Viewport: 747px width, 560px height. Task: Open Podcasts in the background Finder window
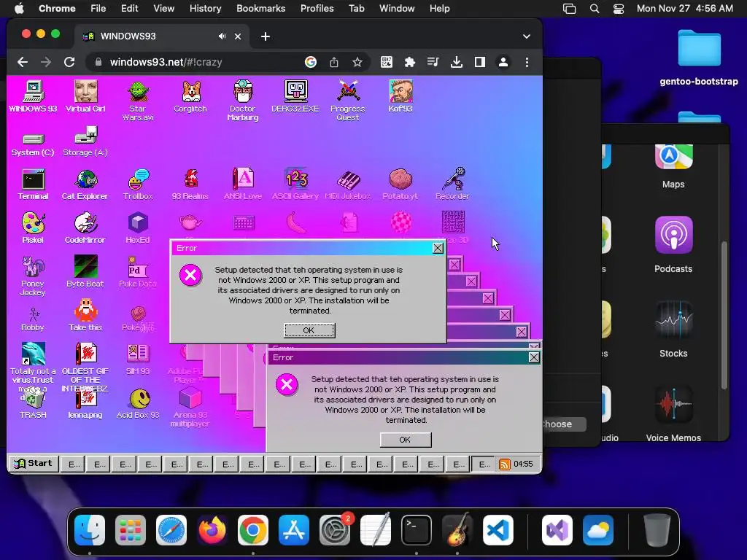tap(673, 244)
